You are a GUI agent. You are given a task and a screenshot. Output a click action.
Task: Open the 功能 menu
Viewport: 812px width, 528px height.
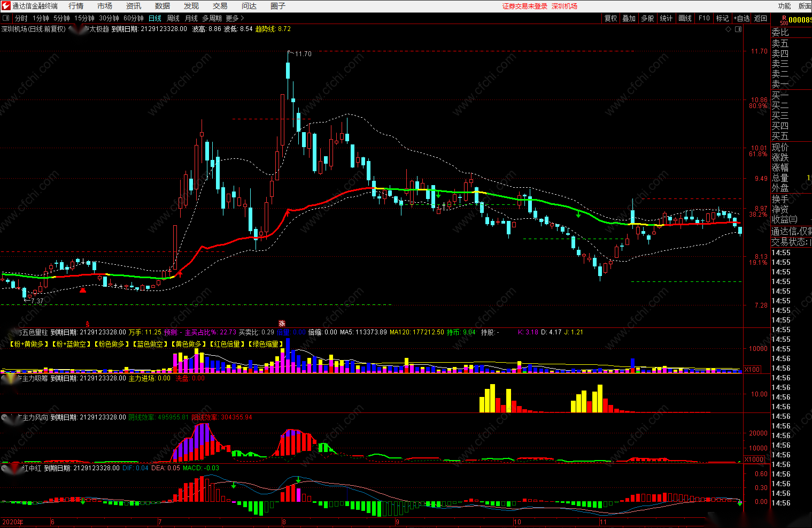click(x=784, y=6)
